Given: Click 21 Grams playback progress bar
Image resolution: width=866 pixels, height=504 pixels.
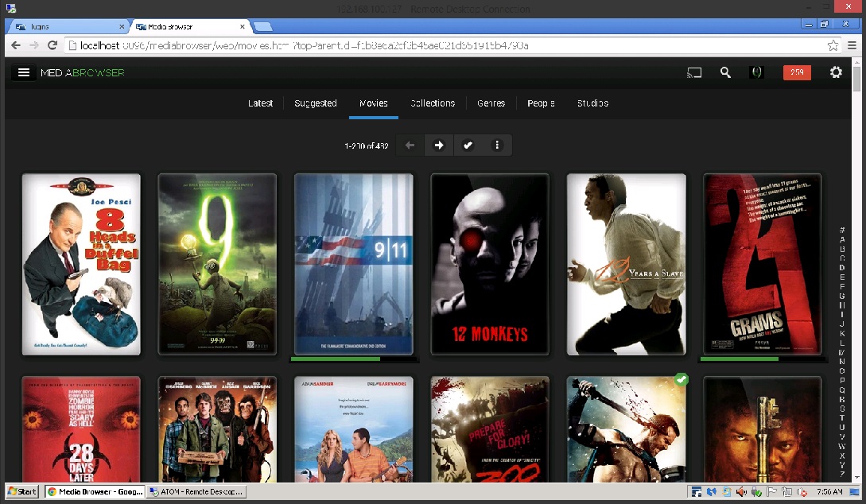Looking at the screenshot, I should pos(762,359).
